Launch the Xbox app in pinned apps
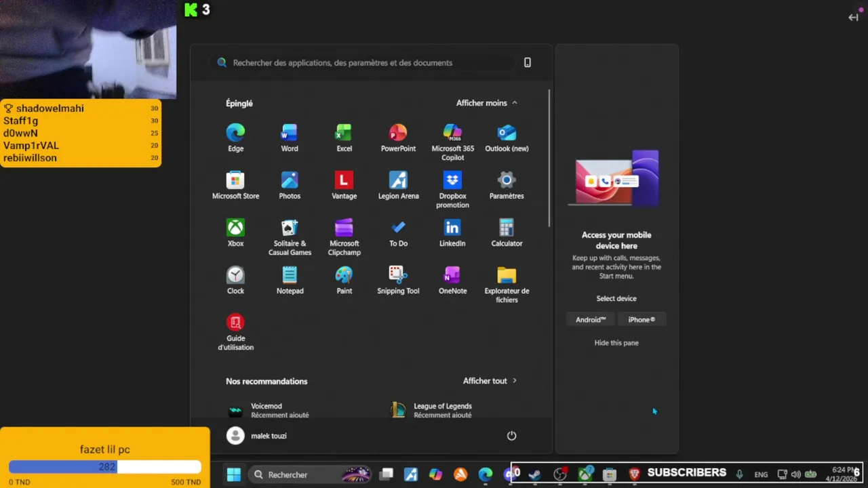Screen dimensions: 868x488 (x=235, y=233)
